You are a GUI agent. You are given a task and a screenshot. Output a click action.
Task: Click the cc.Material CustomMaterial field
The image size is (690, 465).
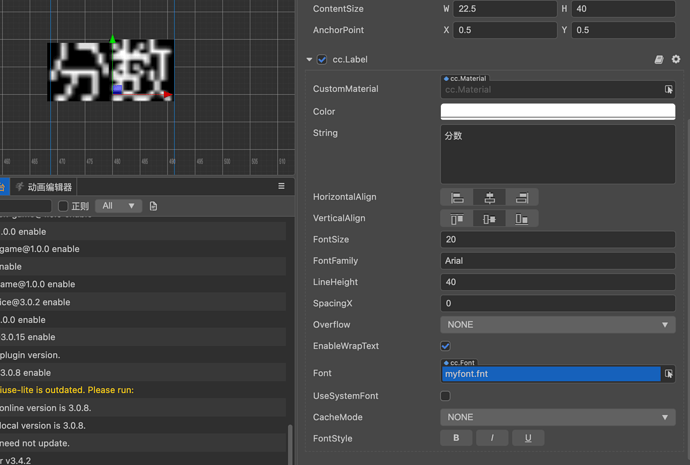click(552, 90)
